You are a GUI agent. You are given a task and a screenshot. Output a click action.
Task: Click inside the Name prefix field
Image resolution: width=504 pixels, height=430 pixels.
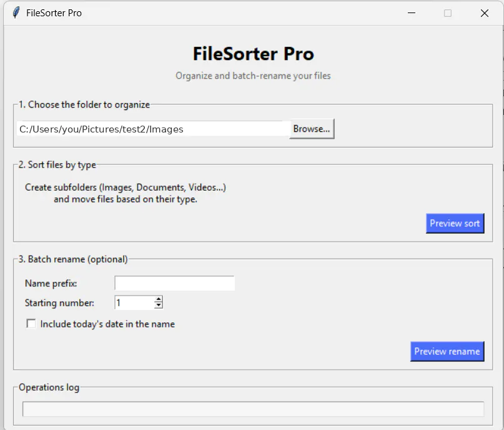pyautogui.click(x=174, y=283)
